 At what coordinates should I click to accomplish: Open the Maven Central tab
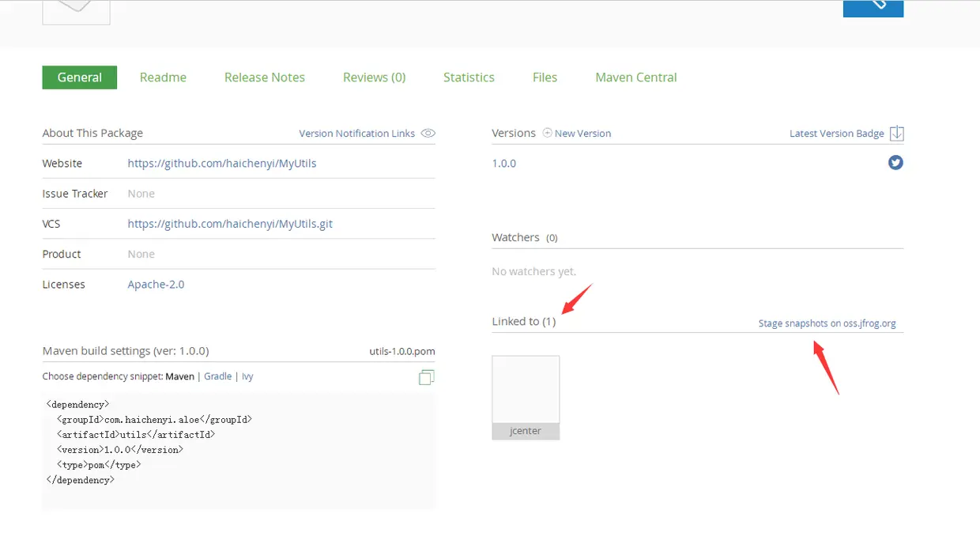click(636, 77)
